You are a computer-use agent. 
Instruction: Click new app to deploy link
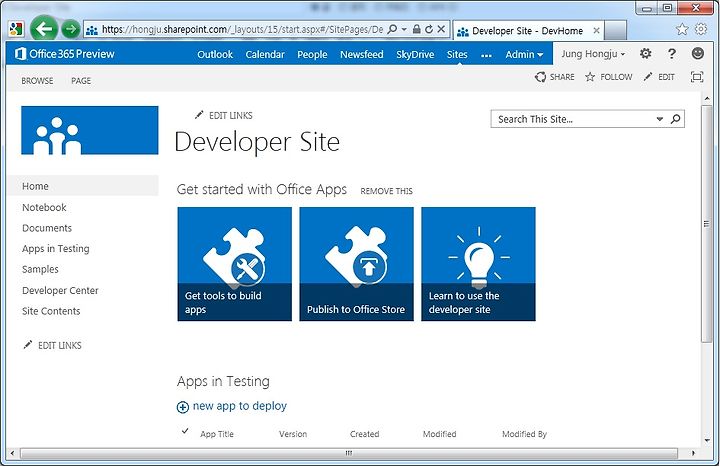point(240,406)
